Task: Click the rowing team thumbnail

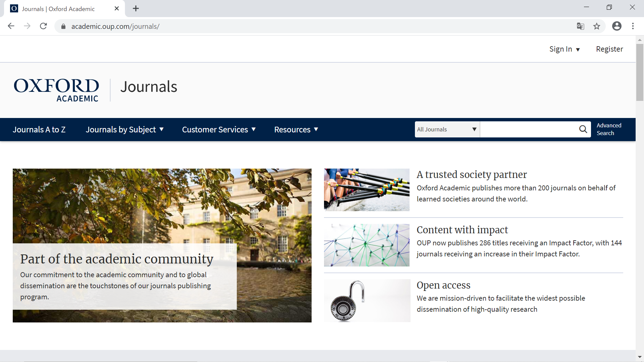Action: point(367,190)
